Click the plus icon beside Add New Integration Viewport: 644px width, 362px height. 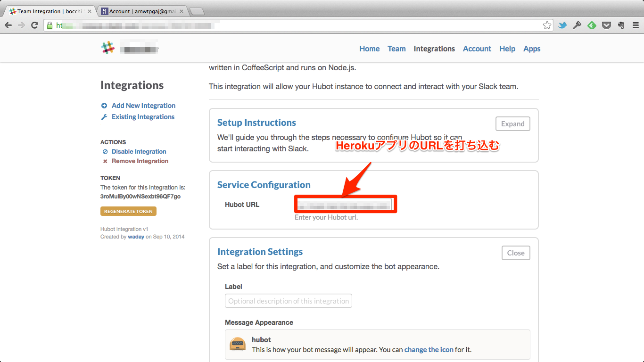(104, 106)
